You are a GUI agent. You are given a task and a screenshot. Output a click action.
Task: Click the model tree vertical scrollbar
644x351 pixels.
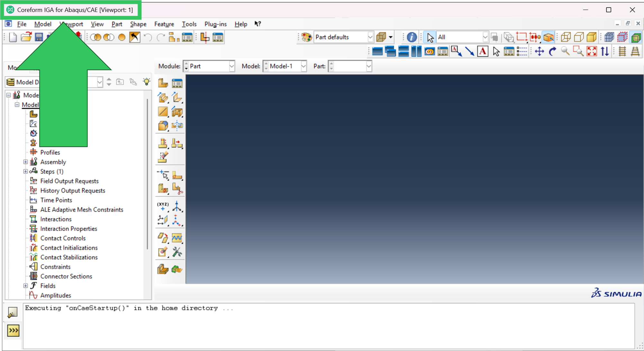click(148, 173)
